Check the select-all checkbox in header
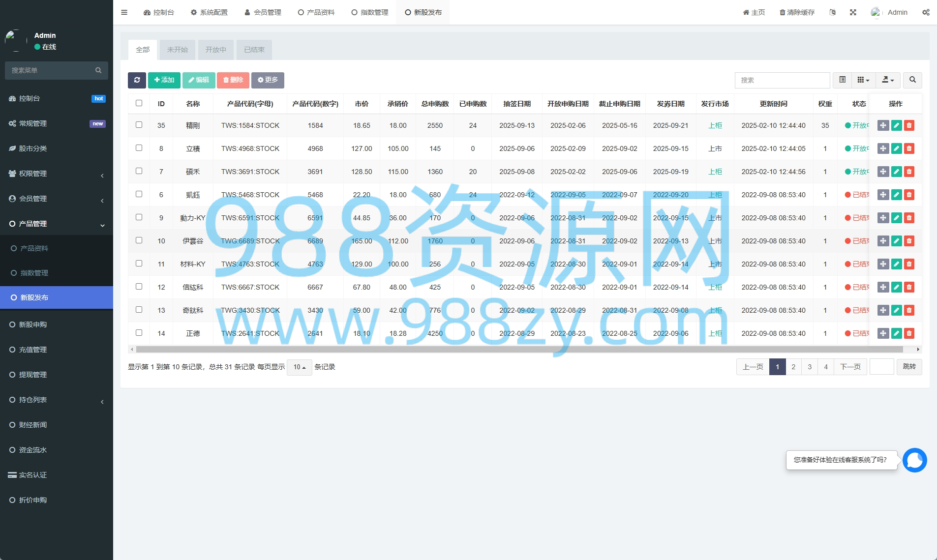937x560 pixels. pos(139,103)
